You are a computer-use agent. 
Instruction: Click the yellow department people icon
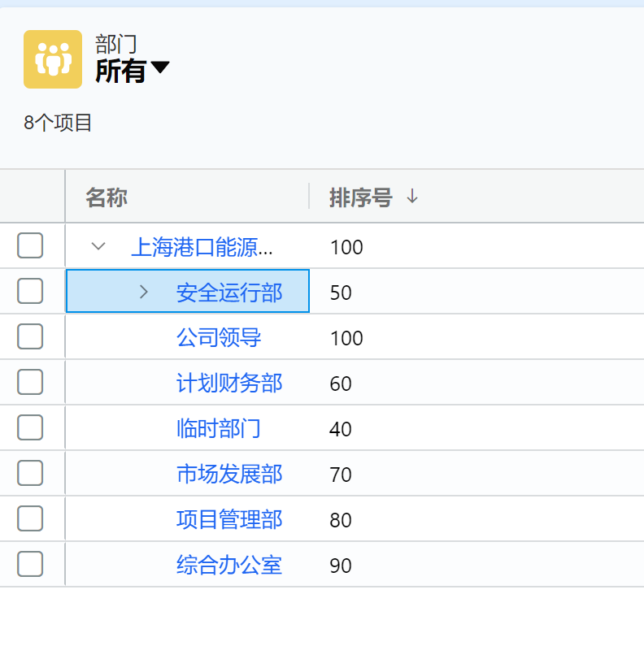[x=53, y=59]
